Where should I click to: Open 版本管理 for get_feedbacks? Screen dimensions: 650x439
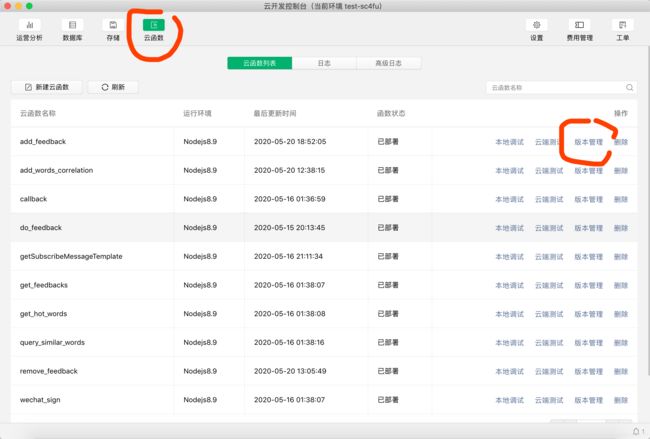588,285
